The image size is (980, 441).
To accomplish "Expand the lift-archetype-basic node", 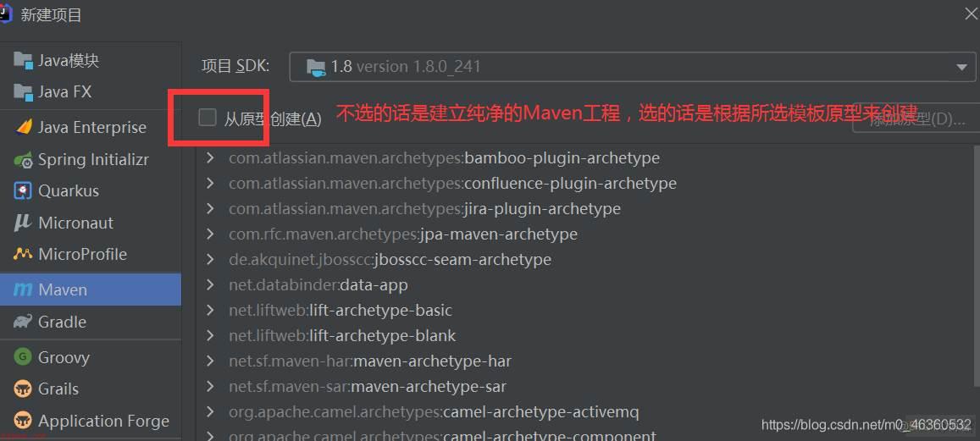I will pos(210,310).
